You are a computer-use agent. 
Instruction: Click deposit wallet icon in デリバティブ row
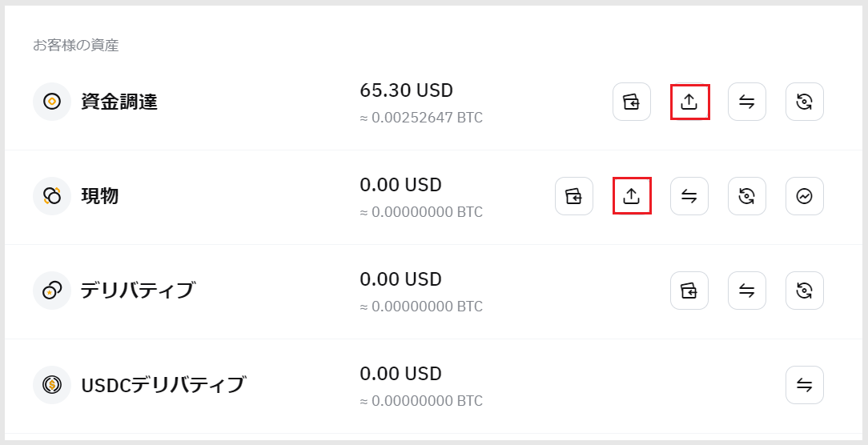point(689,291)
